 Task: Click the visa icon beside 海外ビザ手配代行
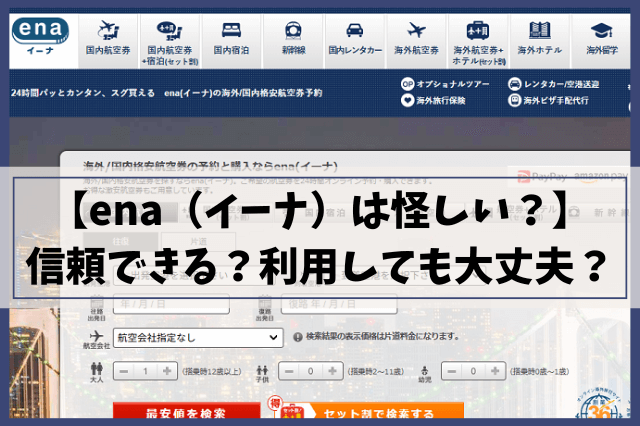pos(515,100)
